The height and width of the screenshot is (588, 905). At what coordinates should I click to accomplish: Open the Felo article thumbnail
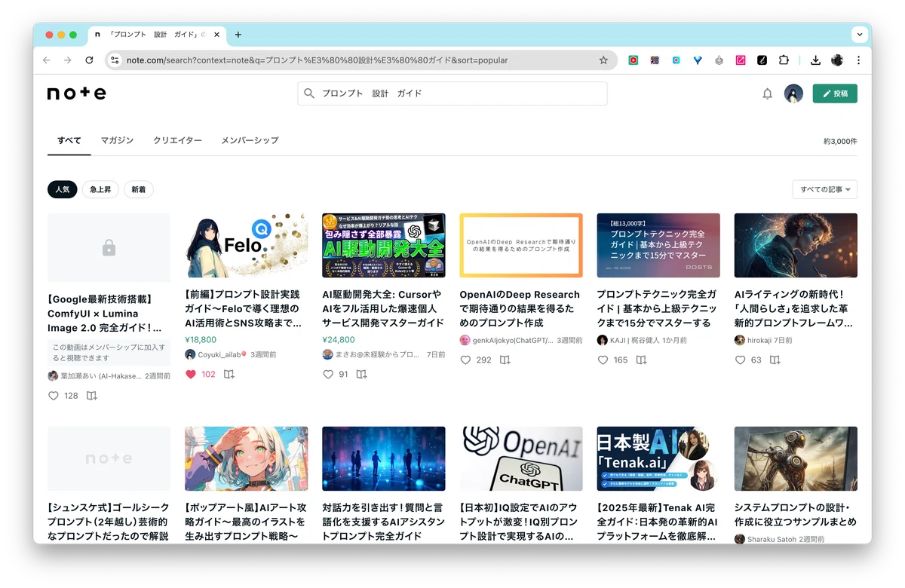(x=246, y=246)
